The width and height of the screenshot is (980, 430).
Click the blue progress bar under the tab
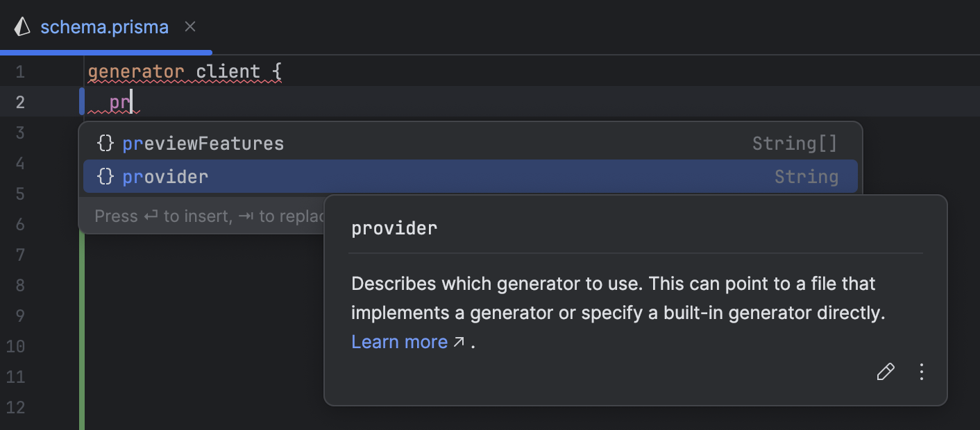(x=105, y=51)
